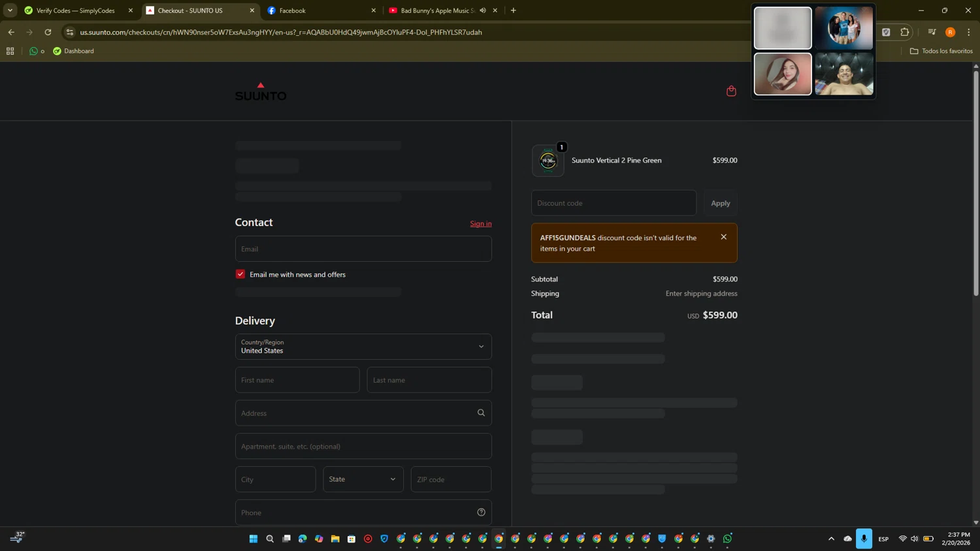The image size is (980, 551).
Task: Open the Chrome profile R avatar
Action: (x=950, y=32)
